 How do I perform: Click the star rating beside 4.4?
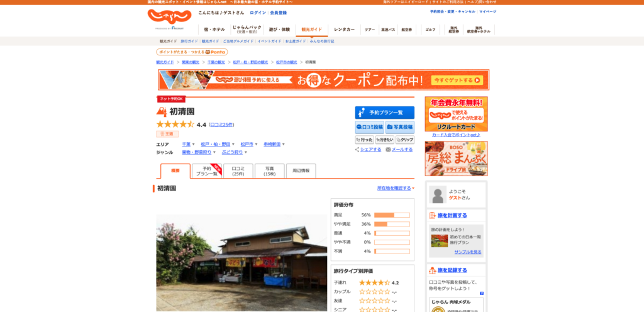pyautogui.click(x=175, y=125)
